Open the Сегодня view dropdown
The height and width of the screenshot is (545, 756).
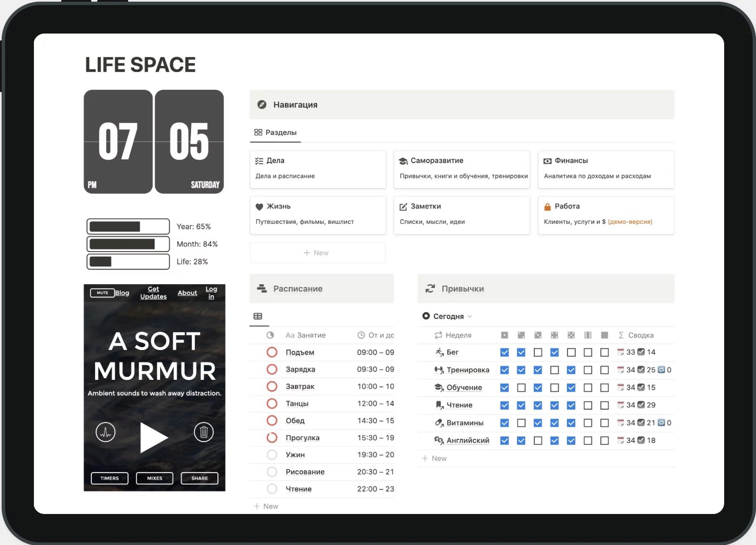coord(470,316)
